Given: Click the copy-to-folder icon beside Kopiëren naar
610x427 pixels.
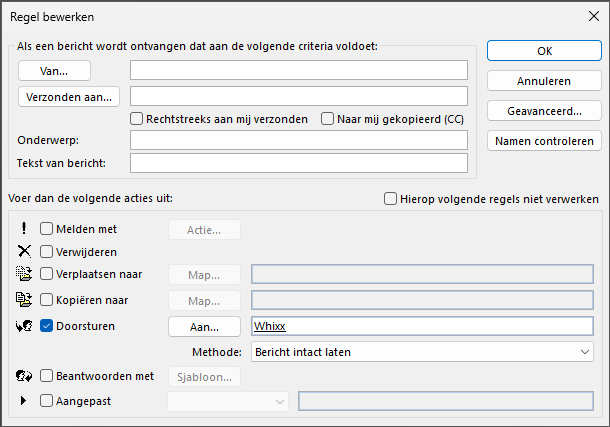Looking at the screenshot, I should [x=24, y=299].
